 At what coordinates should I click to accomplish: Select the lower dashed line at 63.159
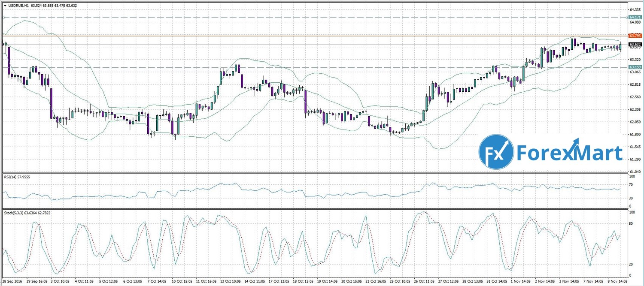tap(301, 67)
